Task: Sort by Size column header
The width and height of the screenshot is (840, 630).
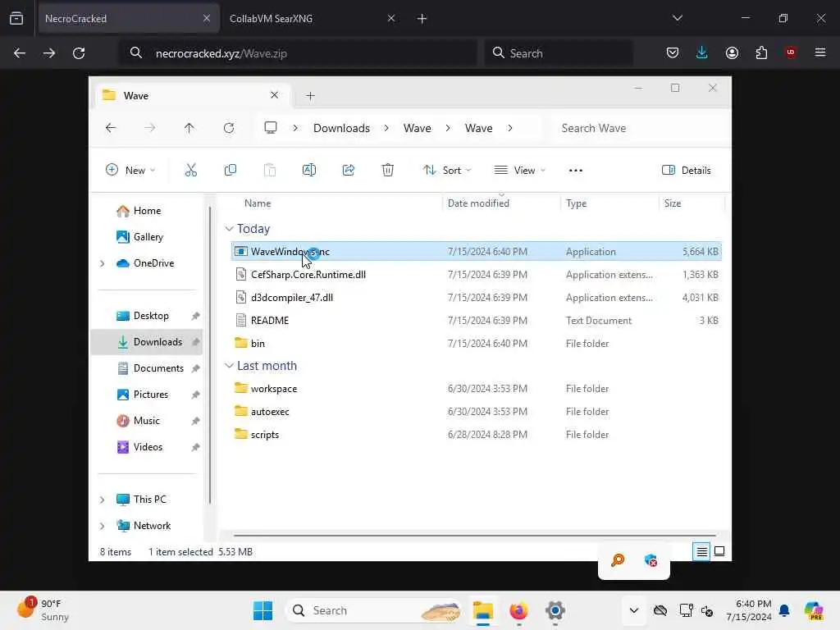Action: point(673,203)
